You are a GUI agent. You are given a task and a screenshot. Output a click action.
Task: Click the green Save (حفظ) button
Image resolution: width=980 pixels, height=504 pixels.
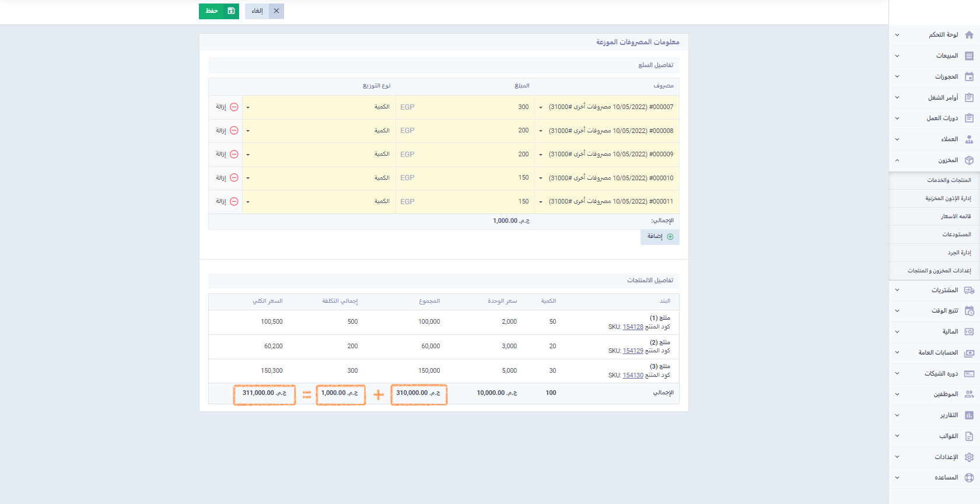[x=219, y=11]
